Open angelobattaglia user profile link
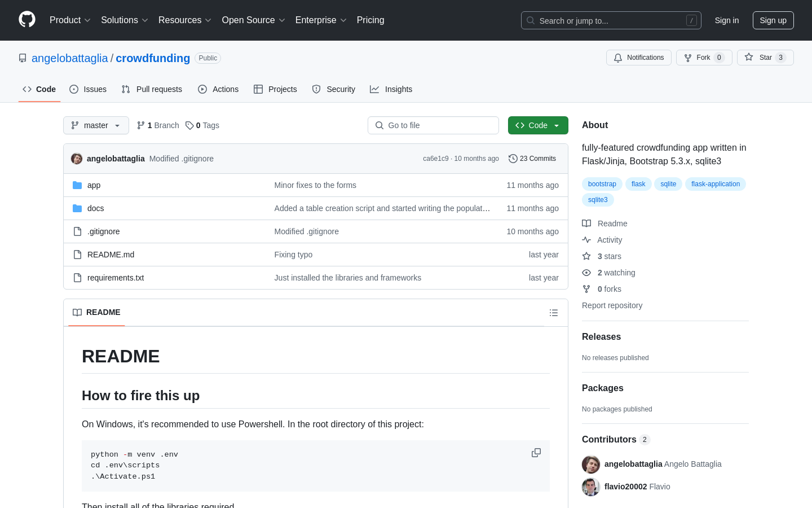 [x=70, y=58]
